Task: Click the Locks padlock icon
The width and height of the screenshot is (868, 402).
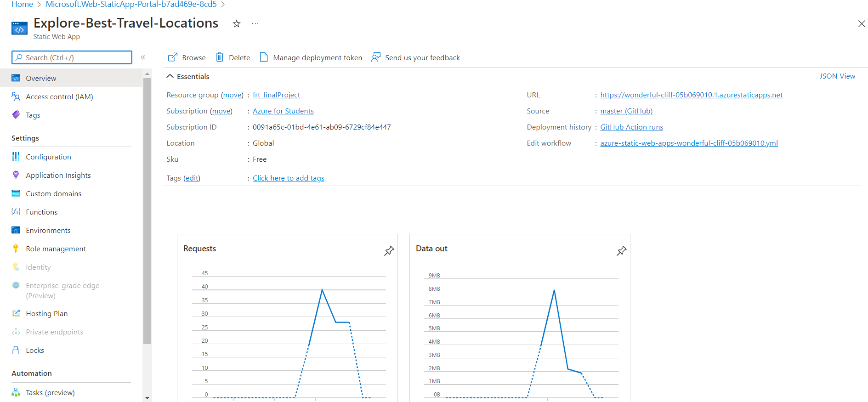Action: (16, 350)
